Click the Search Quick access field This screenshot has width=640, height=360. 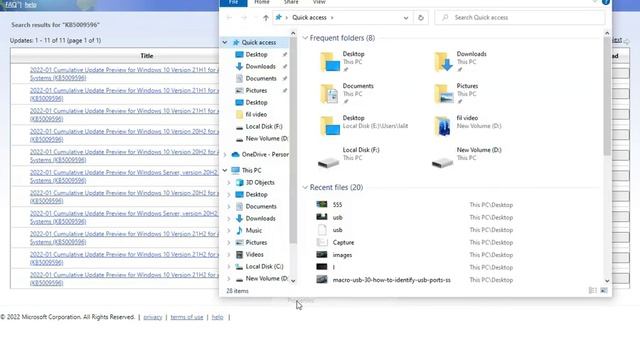(x=520, y=18)
